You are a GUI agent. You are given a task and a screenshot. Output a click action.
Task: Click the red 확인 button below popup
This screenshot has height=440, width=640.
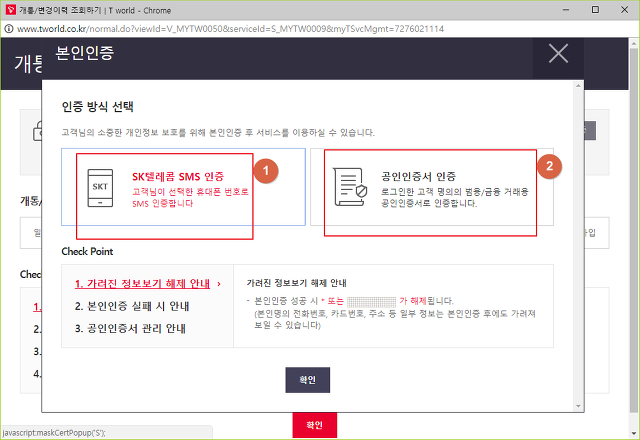[315, 425]
